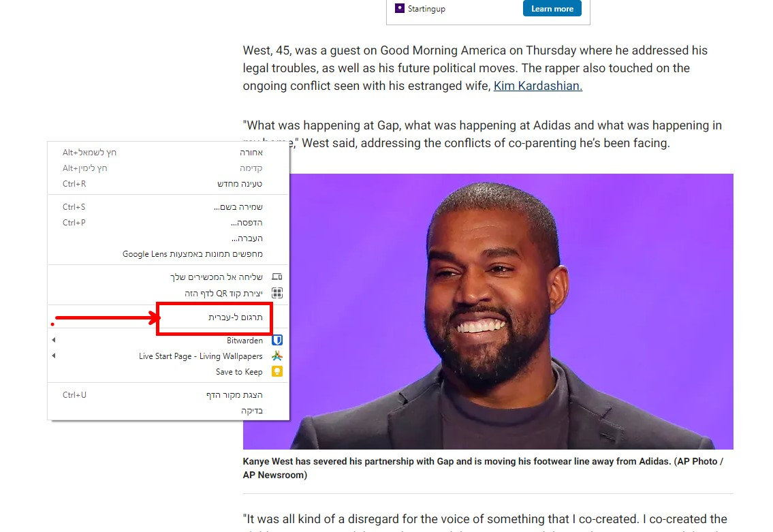Click the paragraph starting "West, 45, was a guest"
The image size is (773, 532).
tap(475, 68)
